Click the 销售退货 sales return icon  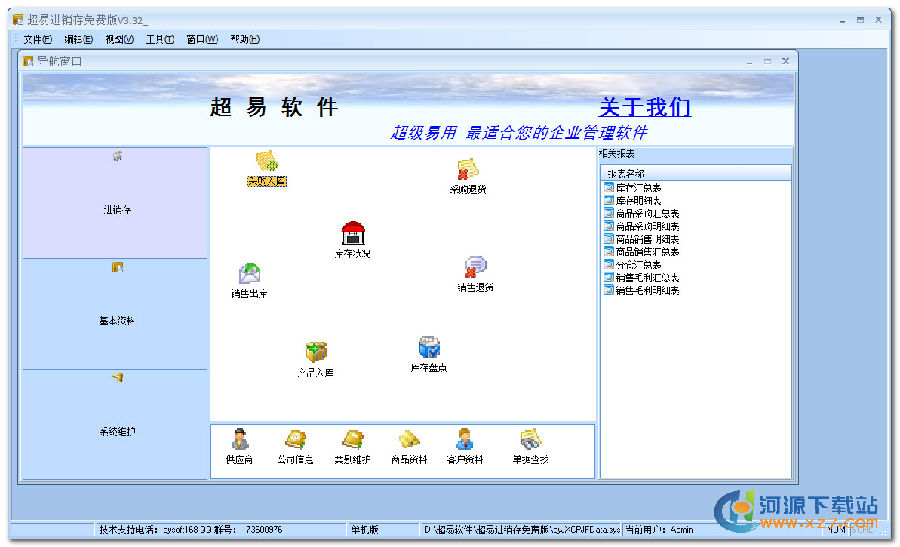pos(475,268)
